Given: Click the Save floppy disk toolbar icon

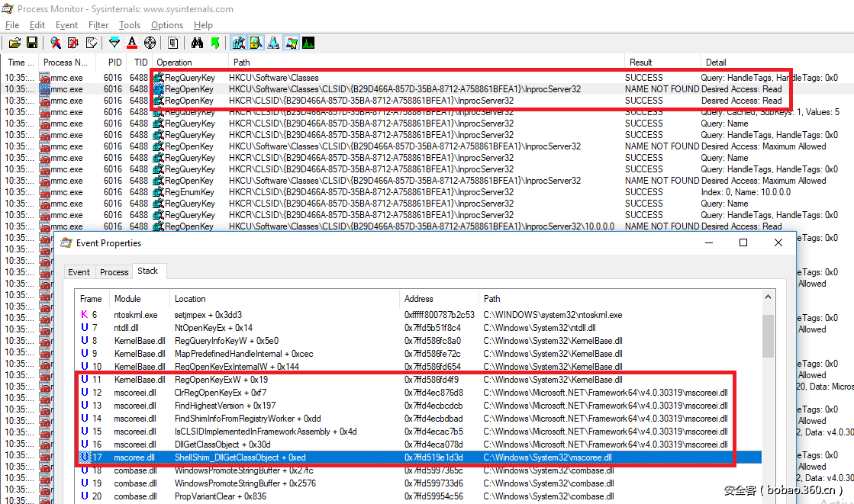Looking at the screenshot, I should pyautogui.click(x=32, y=43).
